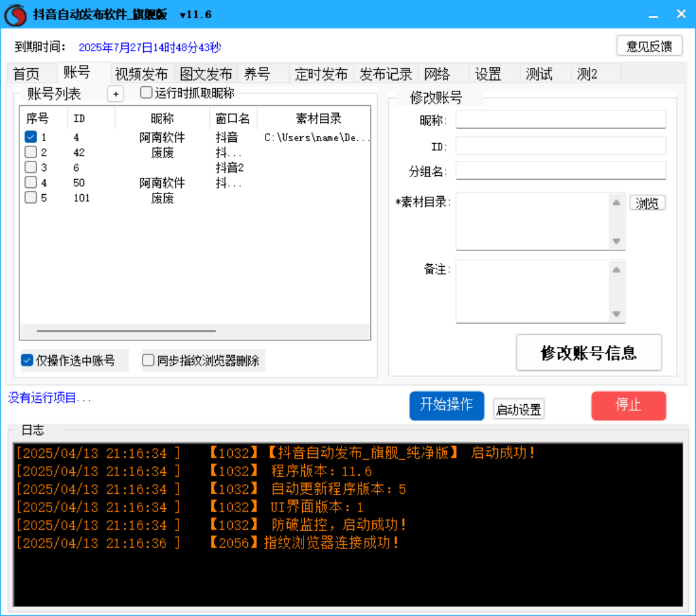Switch to the 视频发布 tab
The image size is (696, 616).
pyautogui.click(x=141, y=74)
